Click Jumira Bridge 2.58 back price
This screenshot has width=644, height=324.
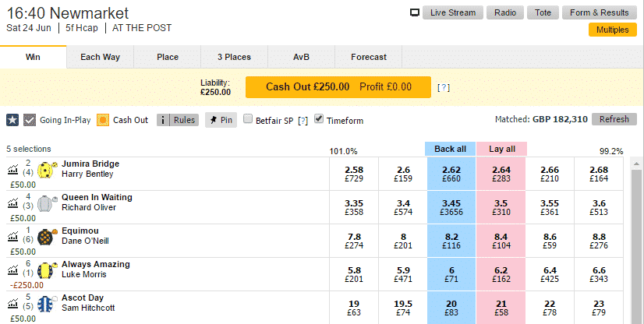[354, 174]
